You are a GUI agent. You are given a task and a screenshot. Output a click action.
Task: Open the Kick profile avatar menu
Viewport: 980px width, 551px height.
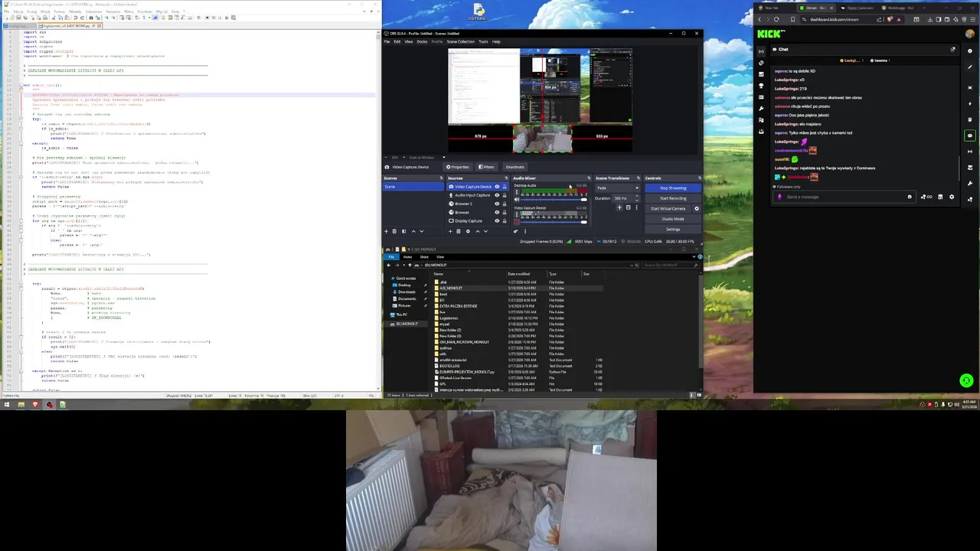pos(970,34)
